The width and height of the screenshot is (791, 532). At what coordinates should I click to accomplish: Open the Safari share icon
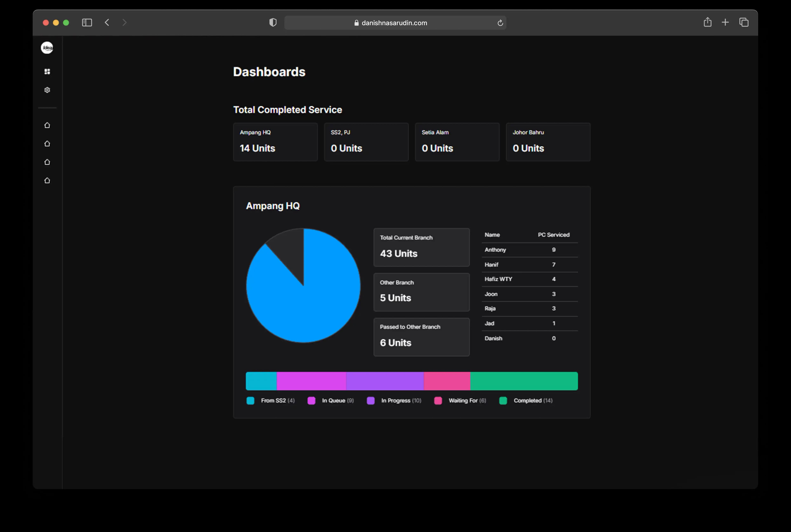[708, 22]
